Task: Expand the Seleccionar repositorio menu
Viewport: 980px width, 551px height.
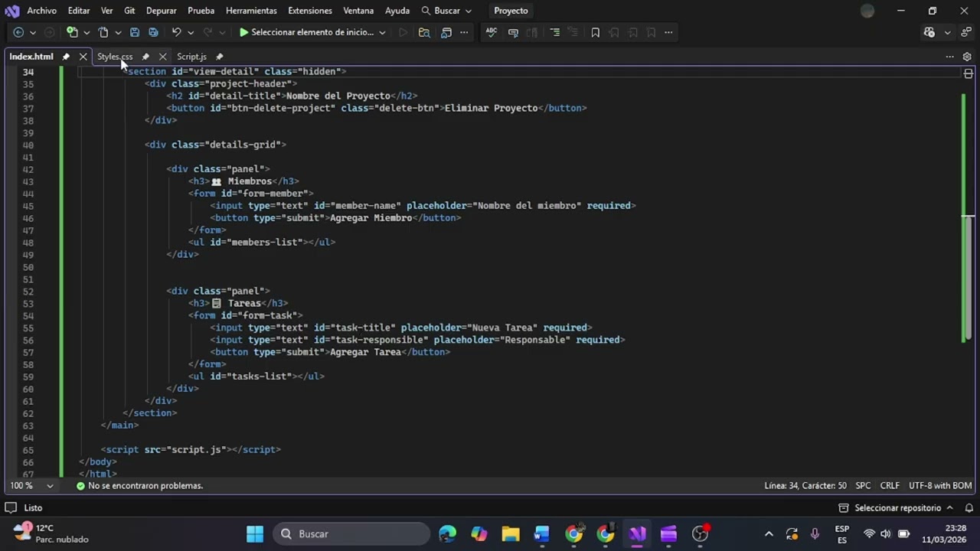Action: 897,508
